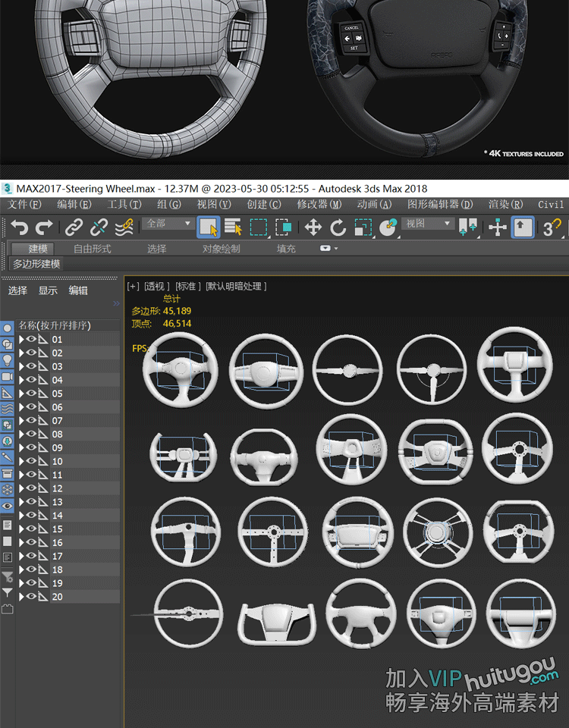569x728 pixels.
Task: Click the 名称(按升序排序) column header
Action: [x=55, y=325]
